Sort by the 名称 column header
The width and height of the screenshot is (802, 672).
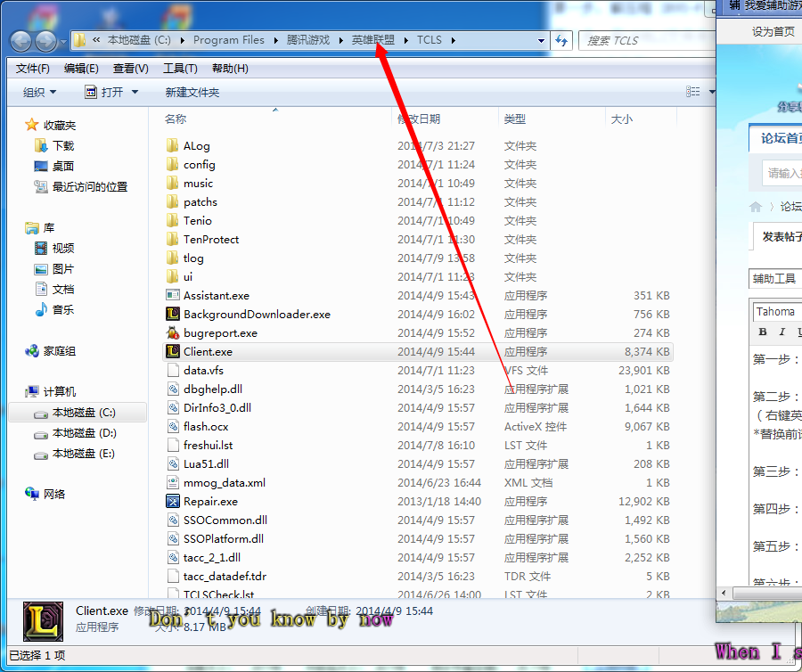point(176,119)
